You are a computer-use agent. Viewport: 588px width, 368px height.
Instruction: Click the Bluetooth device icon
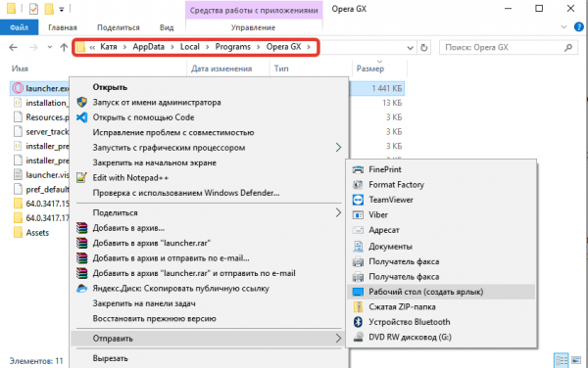click(358, 322)
